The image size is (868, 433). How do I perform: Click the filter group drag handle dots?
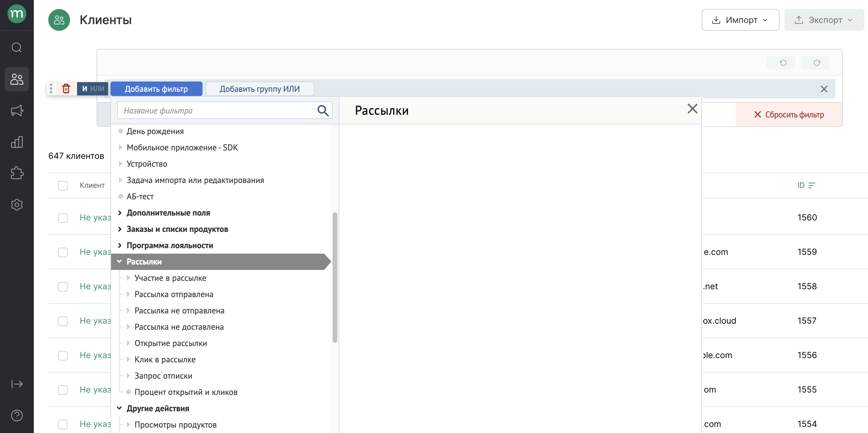pyautogui.click(x=51, y=89)
